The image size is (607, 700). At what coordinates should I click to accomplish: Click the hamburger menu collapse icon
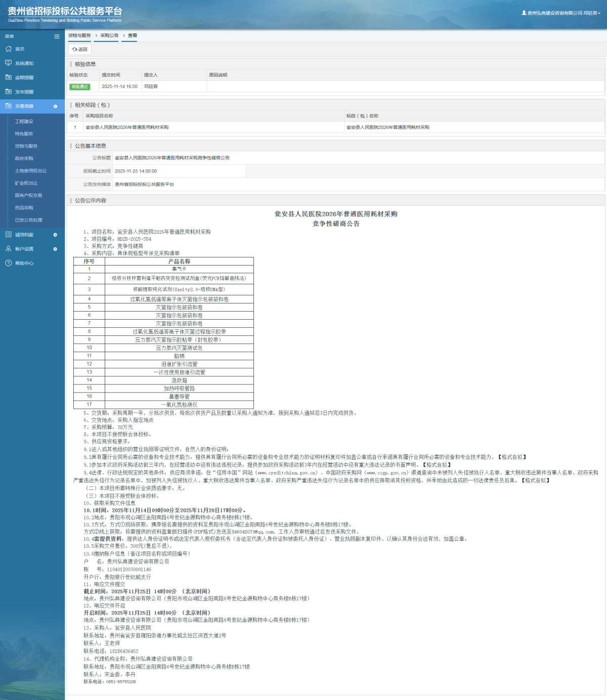coord(57,36)
